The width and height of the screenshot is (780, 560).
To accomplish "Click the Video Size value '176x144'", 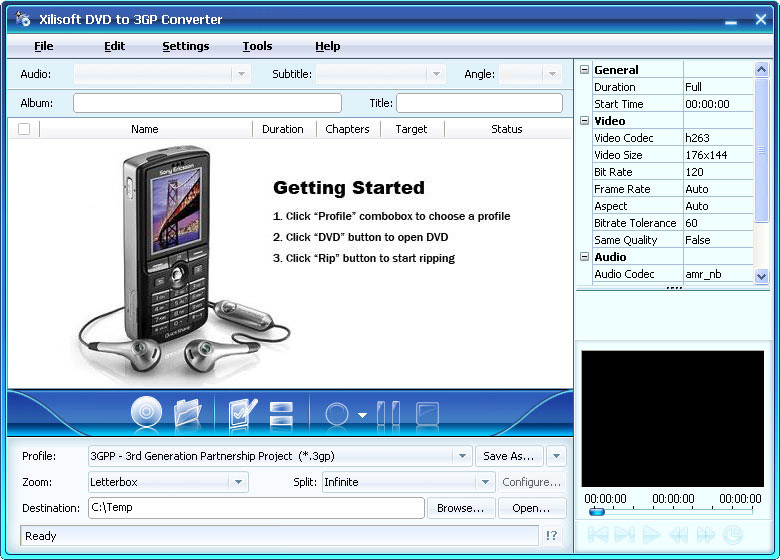I will coord(706,155).
